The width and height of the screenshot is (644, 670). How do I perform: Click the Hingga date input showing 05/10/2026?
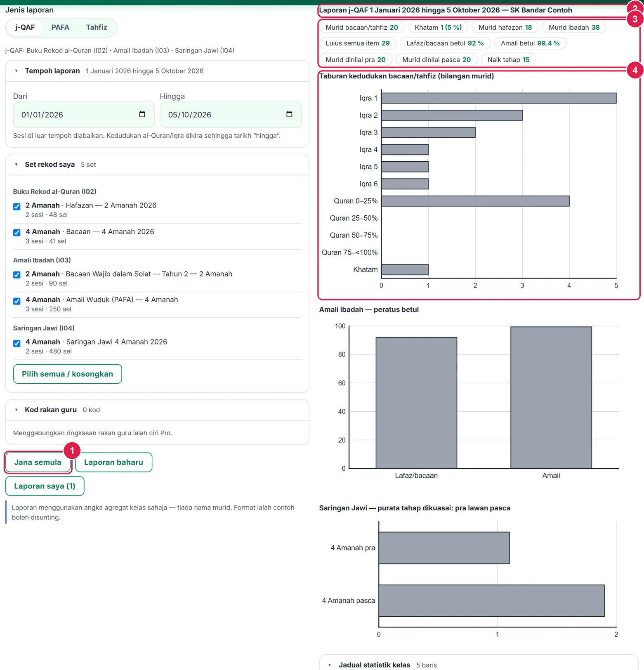click(231, 115)
